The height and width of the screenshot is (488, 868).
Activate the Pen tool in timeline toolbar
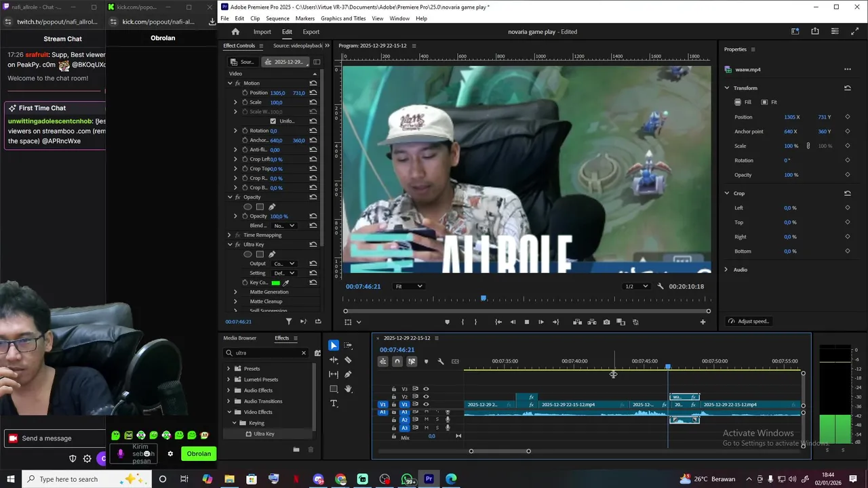click(348, 374)
